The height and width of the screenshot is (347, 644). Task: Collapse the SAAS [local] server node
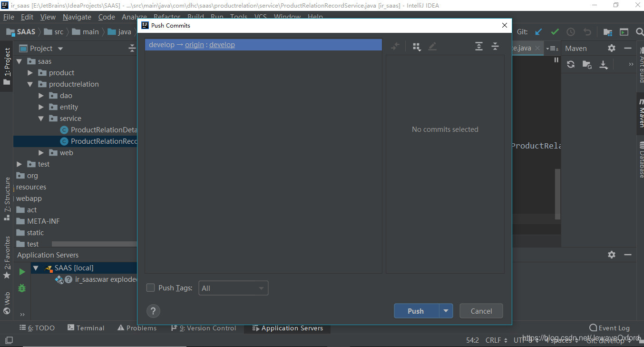click(36, 268)
